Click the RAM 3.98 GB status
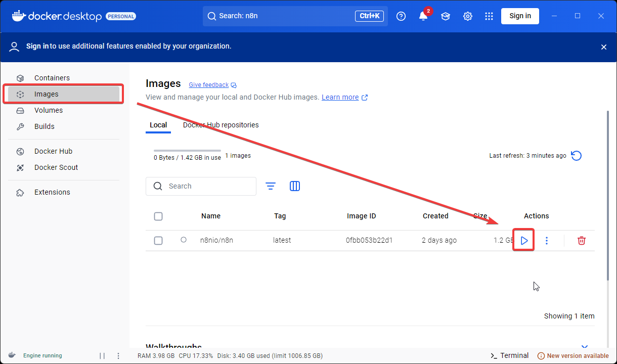The height and width of the screenshot is (364, 617). [156, 356]
